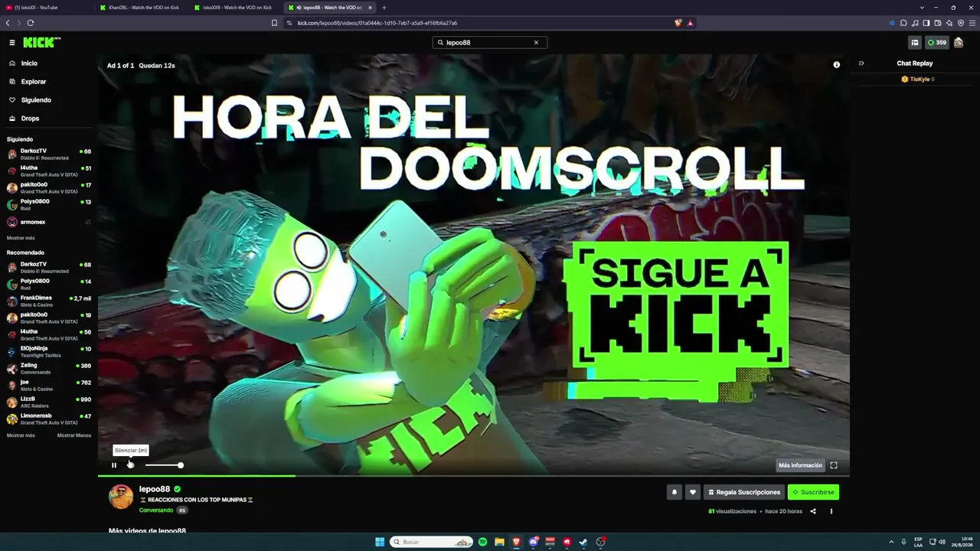Open ElOjoNinja recommended channel
Image resolution: width=980 pixels, height=551 pixels.
point(49,351)
